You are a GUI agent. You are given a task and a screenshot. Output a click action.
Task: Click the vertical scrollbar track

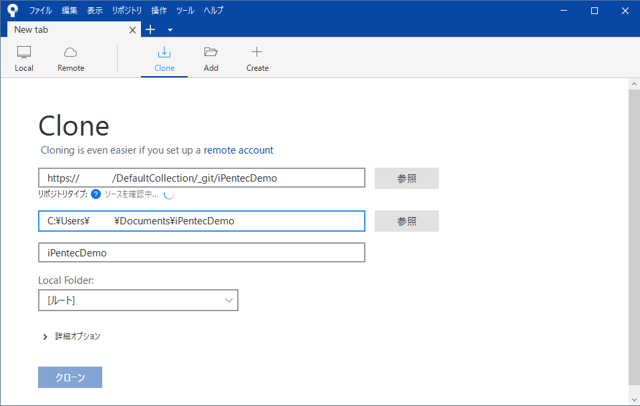click(x=634, y=237)
